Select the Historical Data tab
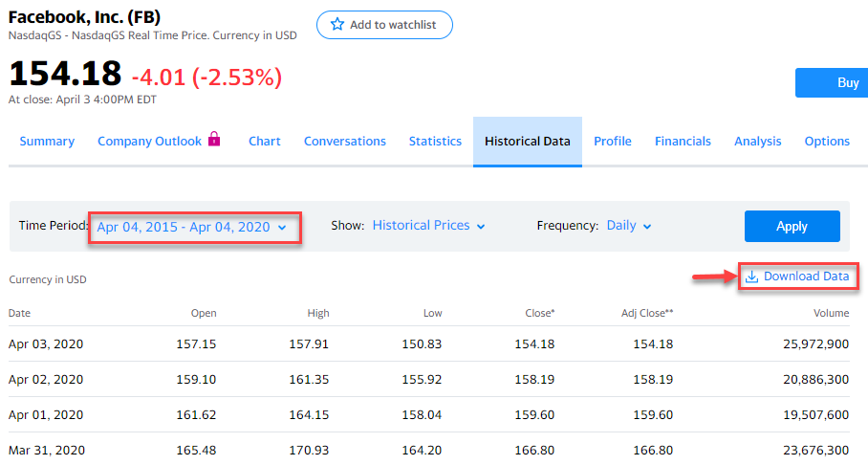 (528, 142)
